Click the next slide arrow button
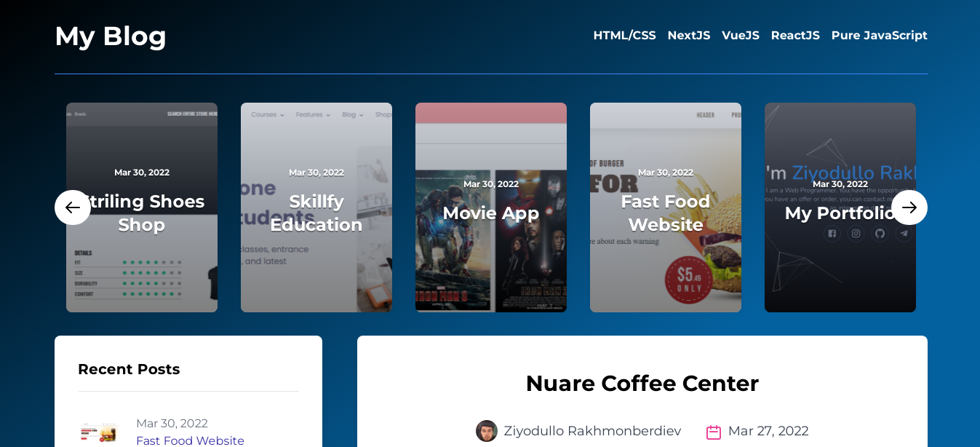Viewport: 980px width, 447px height. (909, 207)
